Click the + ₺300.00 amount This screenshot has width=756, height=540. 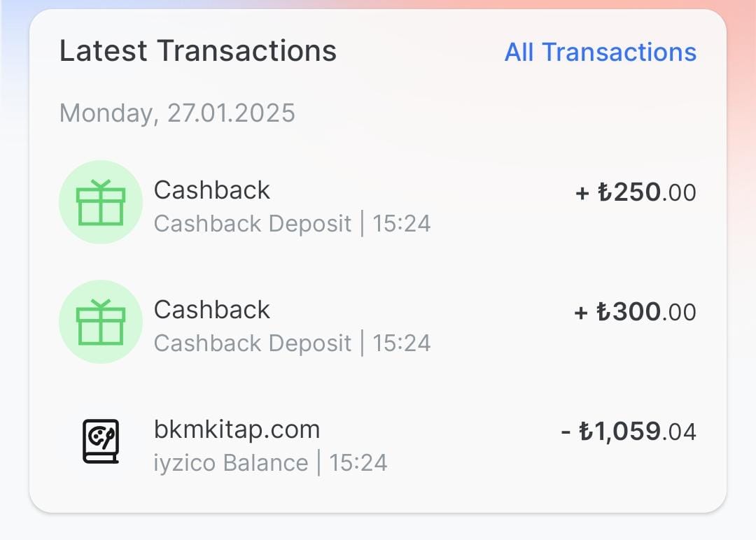point(635,312)
